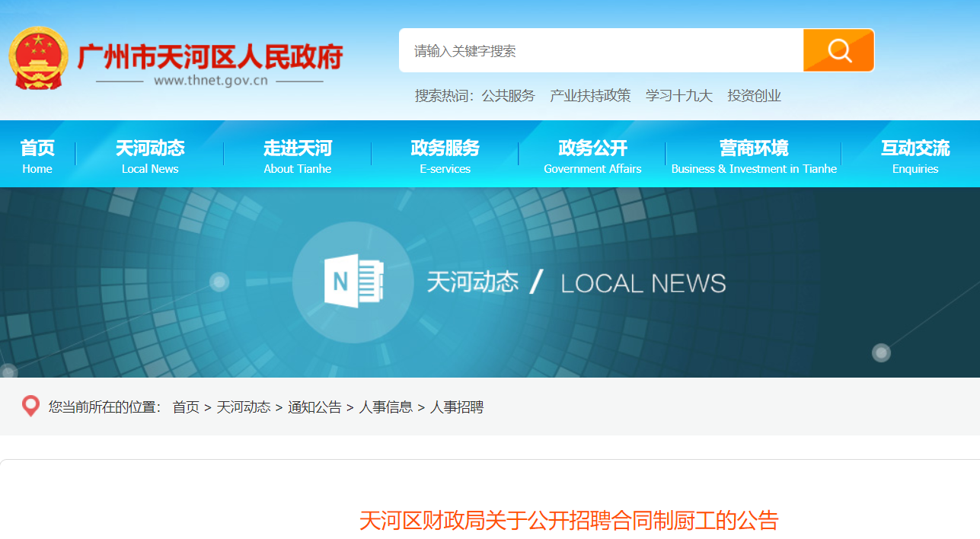Click the banner heading LOCAL NEWS
The width and height of the screenshot is (980, 539).
[643, 283]
